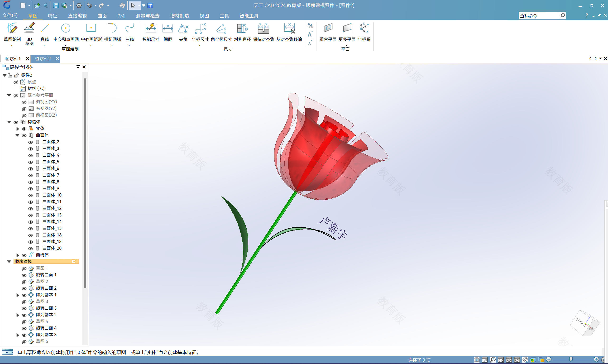This screenshot has width=608, height=364.
Task: Select the Angle (夹角) dimension tool
Action: [183, 32]
